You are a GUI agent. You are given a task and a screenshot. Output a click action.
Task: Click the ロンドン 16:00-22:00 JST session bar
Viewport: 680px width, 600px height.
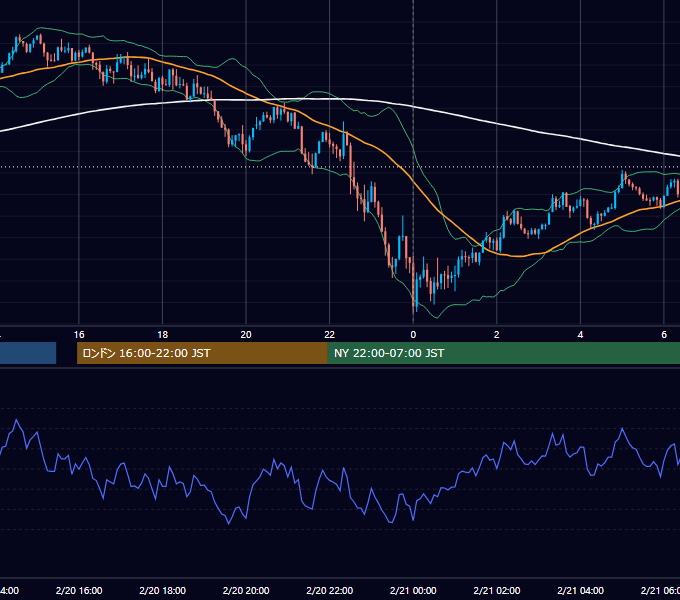coord(203,353)
